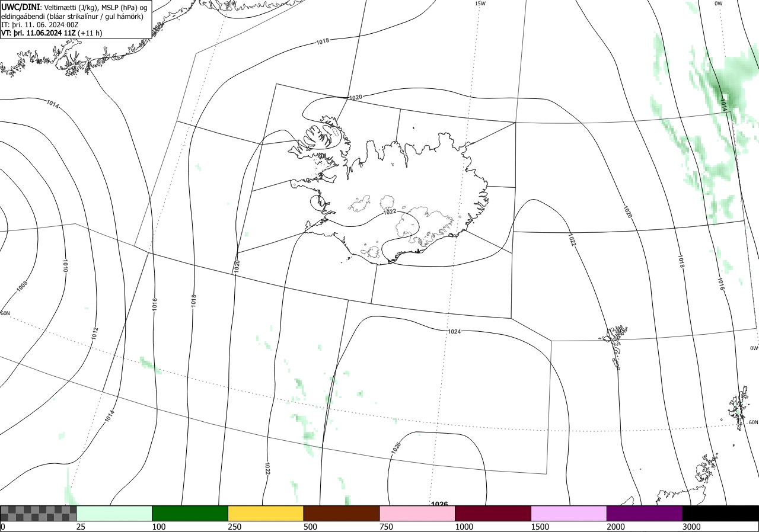This screenshot has height=532, width=759.
Task: Choose the dark red 1000–1500 legend swatch
Action: (493, 513)
